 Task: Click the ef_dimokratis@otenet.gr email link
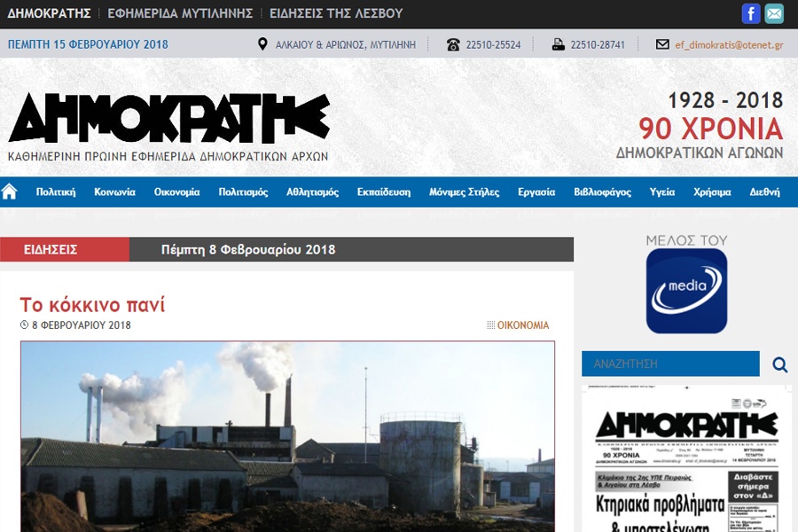point(729,45)
